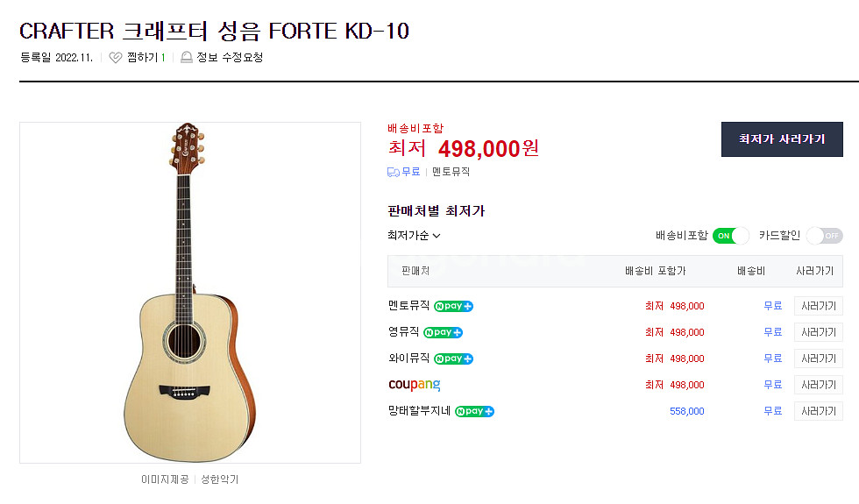Viewport: 859px width, 504px height.
Task: Click the guitar product image
Action: (189, 292)
